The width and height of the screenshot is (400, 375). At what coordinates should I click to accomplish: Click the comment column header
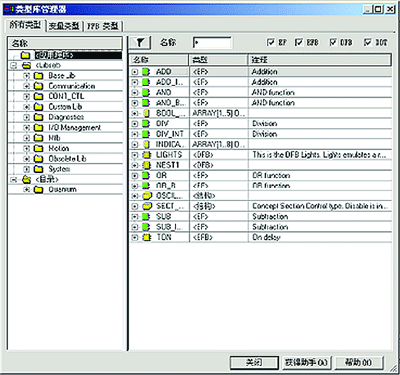(320, 60)
